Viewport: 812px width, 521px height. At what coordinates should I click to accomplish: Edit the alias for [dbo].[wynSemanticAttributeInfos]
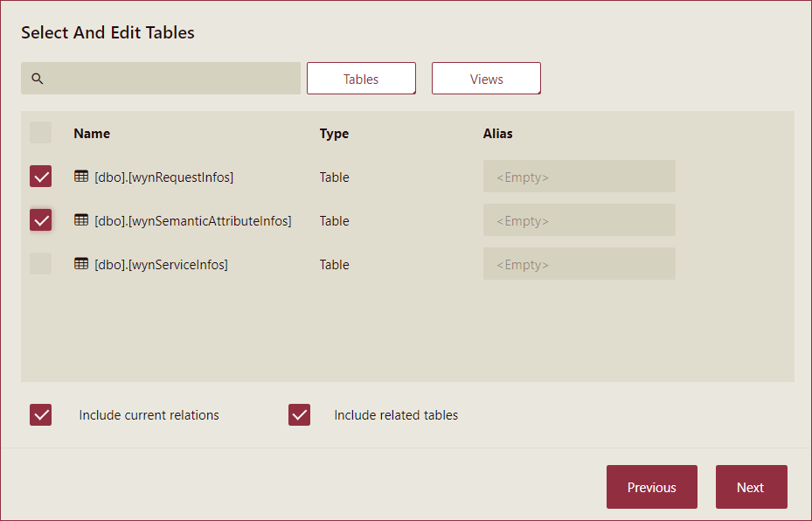click(x=579, y=219)
